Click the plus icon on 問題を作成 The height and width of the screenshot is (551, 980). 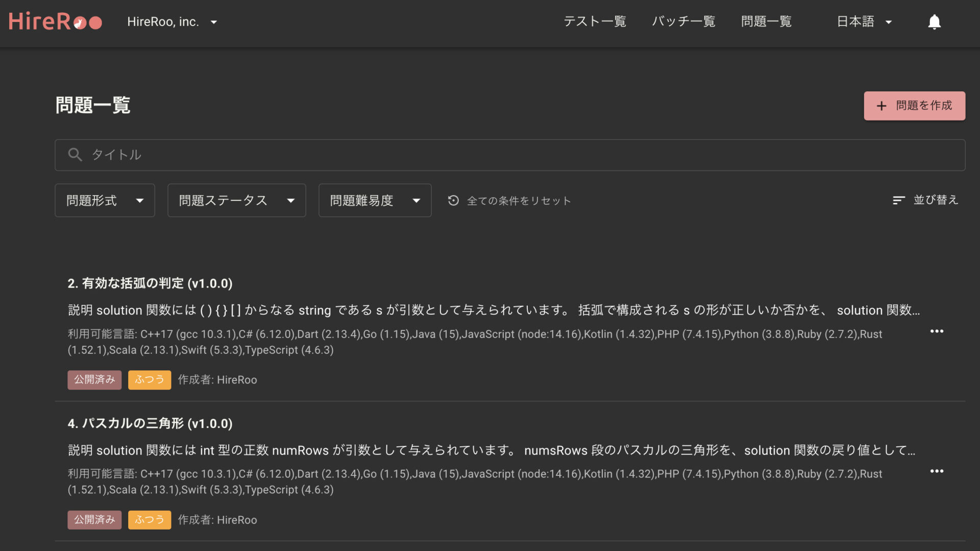[880, 106]
